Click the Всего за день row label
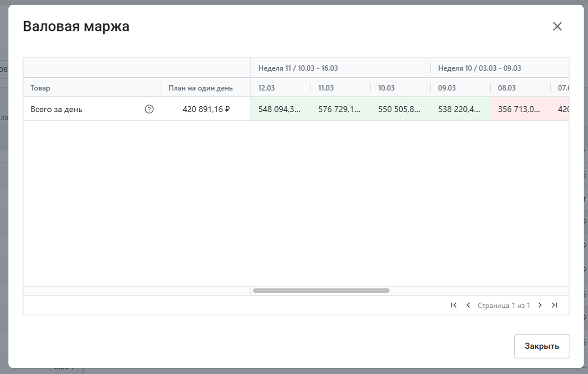The width and height of the screenshot is (588, 374). click(x=56, y=109)
